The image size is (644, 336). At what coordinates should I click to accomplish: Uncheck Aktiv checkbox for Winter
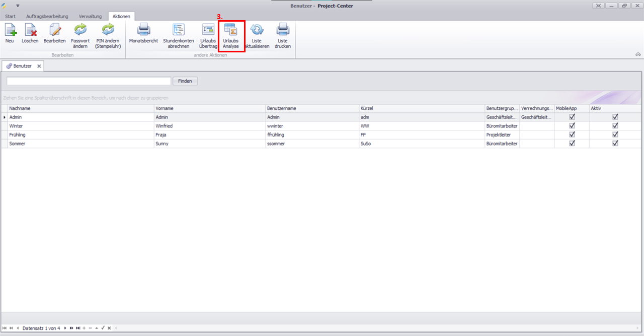tap(615, 126)
